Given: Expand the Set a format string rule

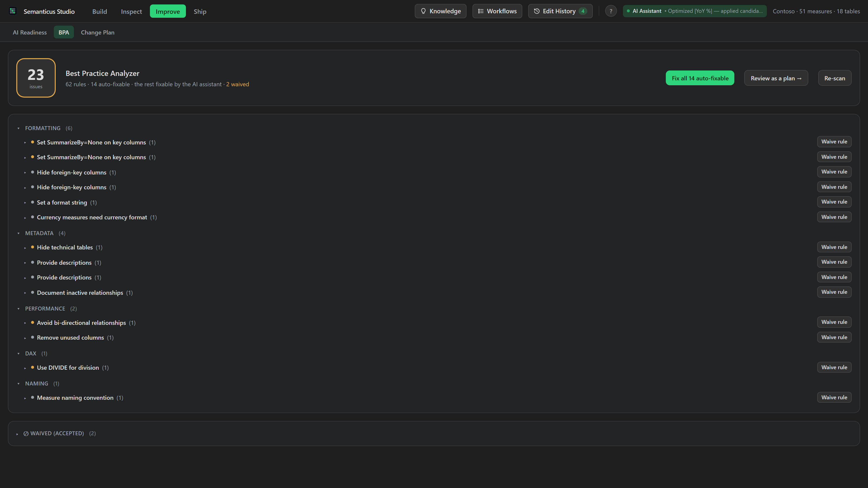Looking at the screenshot, I should pyautogui.click(x=25, y=203).
